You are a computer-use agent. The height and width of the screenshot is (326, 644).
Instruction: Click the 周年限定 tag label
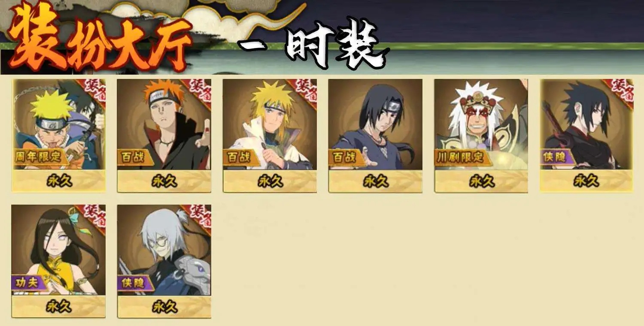[x=39, y=157]
